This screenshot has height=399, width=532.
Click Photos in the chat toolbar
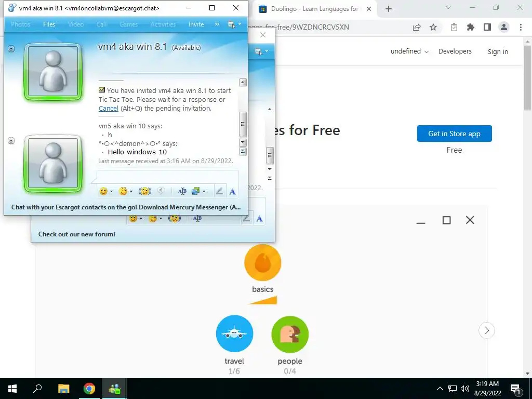[x=20, y=24]
